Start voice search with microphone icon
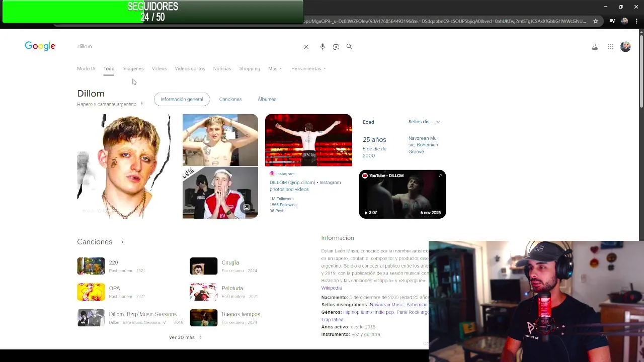This screenshot has height=362, width=644. click(x=323, y=47)
